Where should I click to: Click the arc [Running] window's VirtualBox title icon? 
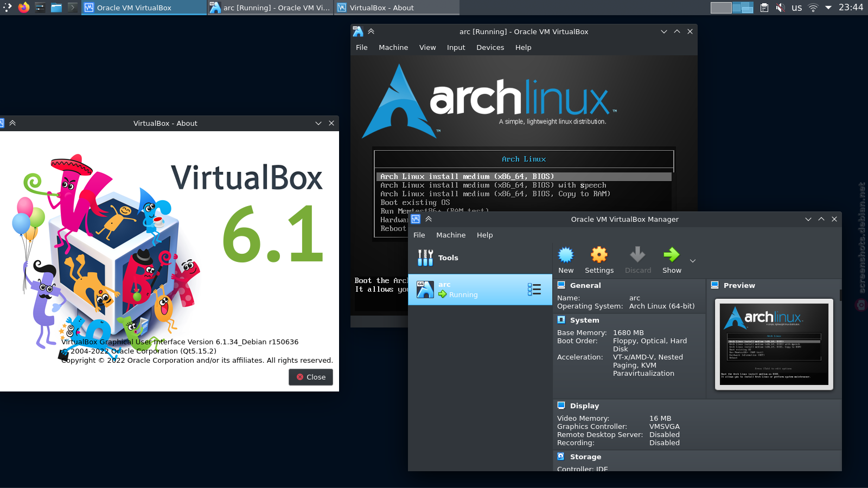(358, 31)
